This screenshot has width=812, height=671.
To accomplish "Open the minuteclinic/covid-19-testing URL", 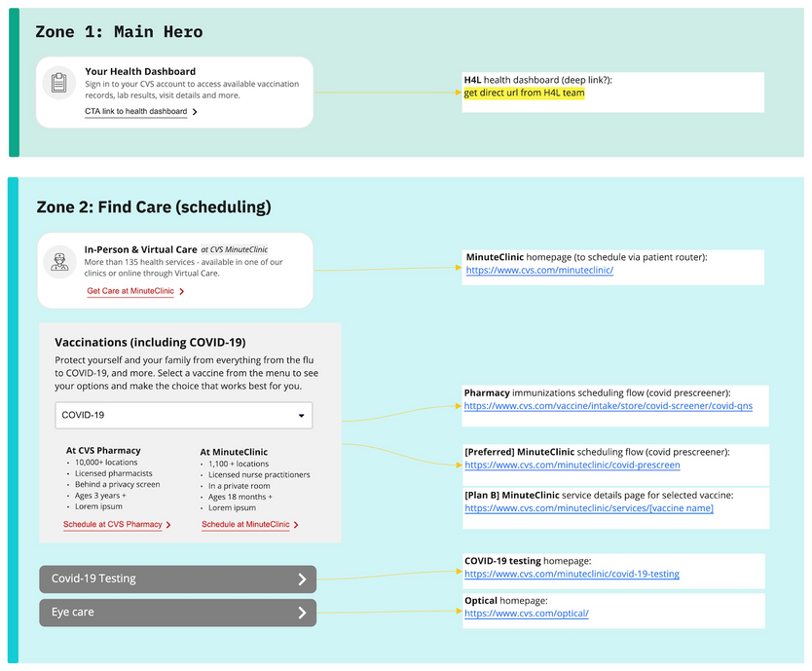I will tap(572, 574).
